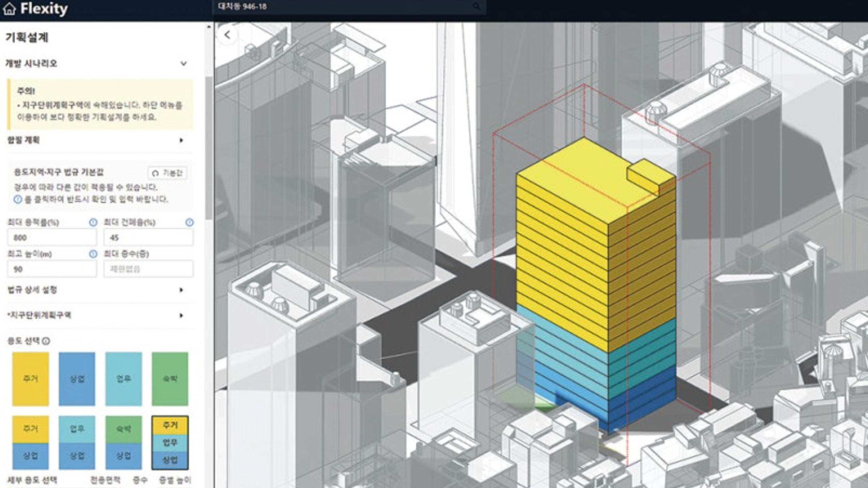
Task: Expand the 지구단위계획구역 section
Action: coord(181,316)
